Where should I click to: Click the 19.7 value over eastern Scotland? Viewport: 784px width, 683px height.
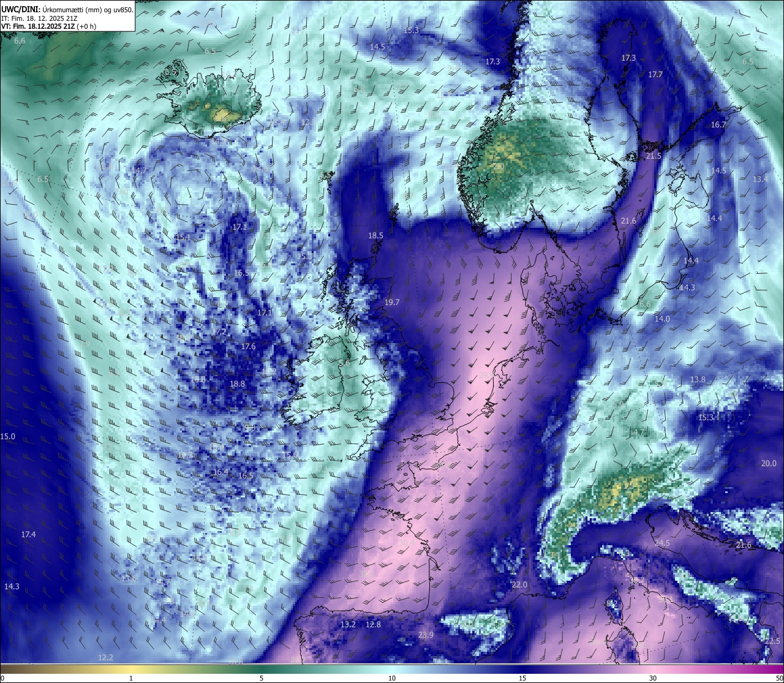pos(392,303)
